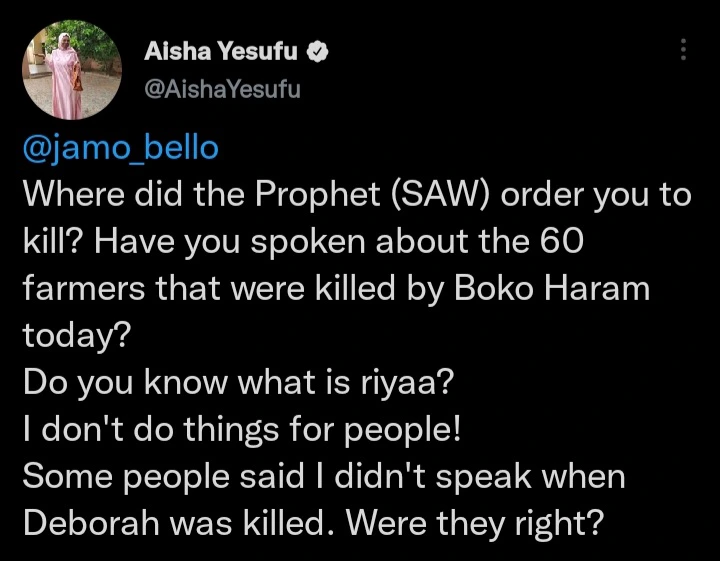Open the tweet's three-dot more options menu
The image size is (720, 561).
click(x=683, y=50)
